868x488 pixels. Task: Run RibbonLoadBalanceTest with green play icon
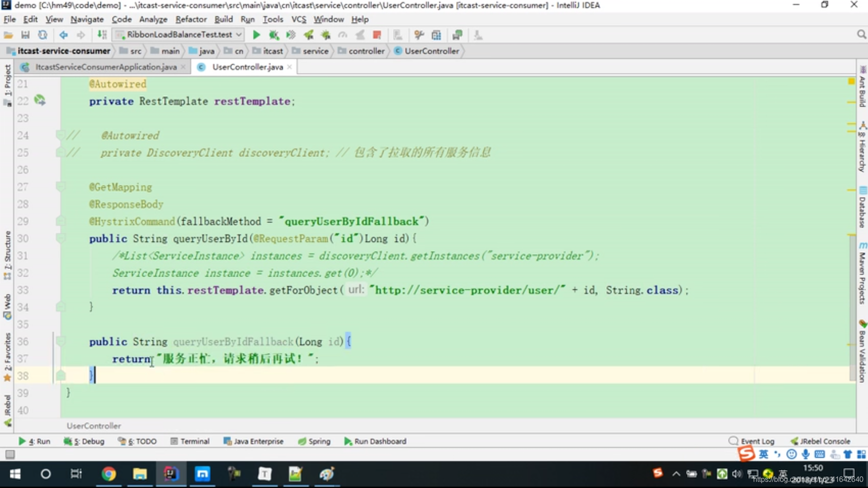pyautogui.click(x=256, y=35)
